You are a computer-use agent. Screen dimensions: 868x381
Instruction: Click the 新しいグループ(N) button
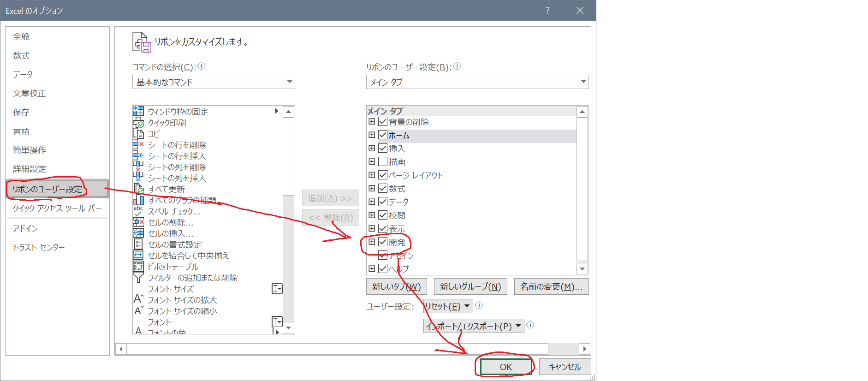[x=470, y=286]
